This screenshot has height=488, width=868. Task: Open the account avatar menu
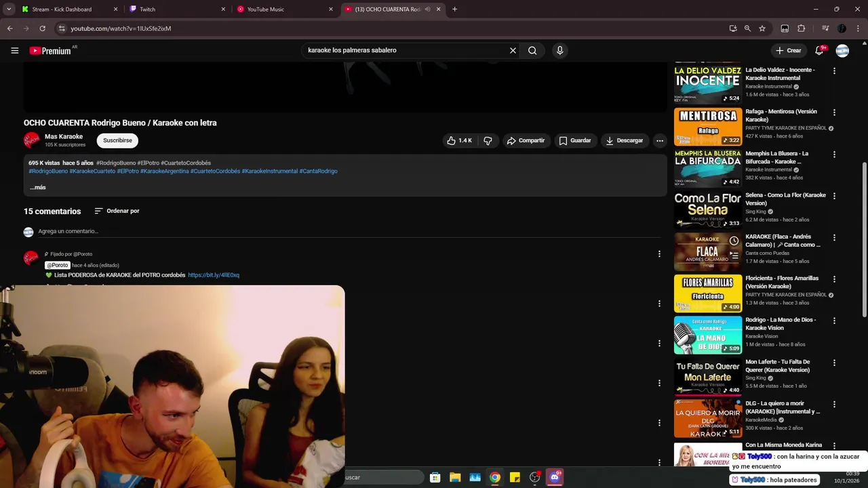point(842,50)
